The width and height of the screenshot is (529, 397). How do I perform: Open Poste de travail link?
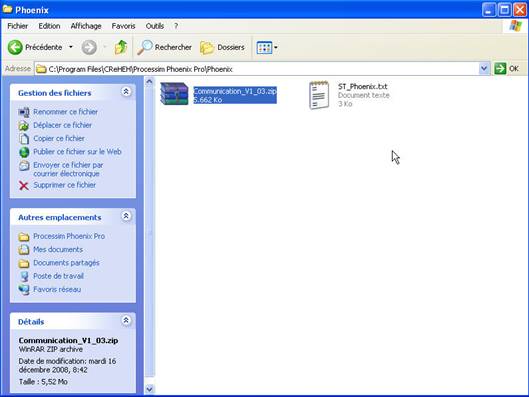[x=58, y=276]
